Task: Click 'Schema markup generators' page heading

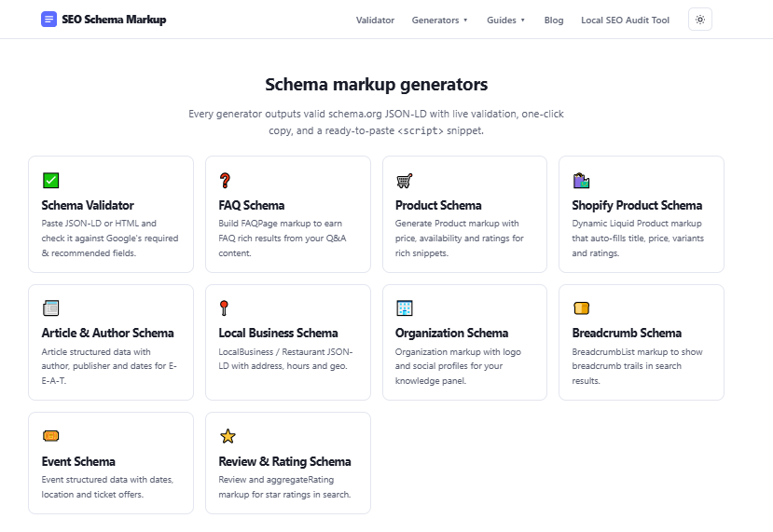Action: (376, 84)
